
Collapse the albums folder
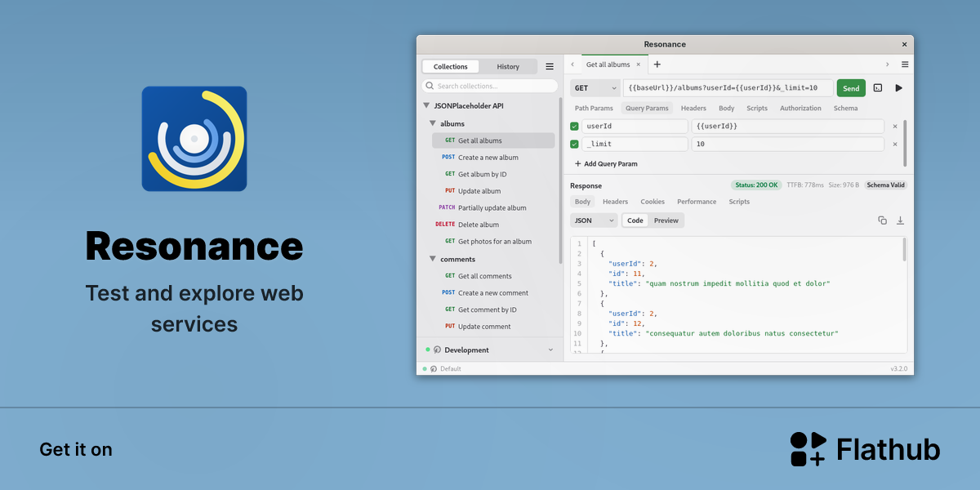point(433,124)
